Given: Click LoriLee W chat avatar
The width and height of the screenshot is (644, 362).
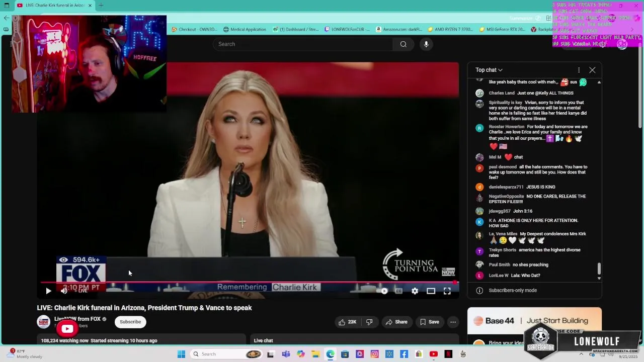Looking at the screenshot, I should click(x=479, y=276).
